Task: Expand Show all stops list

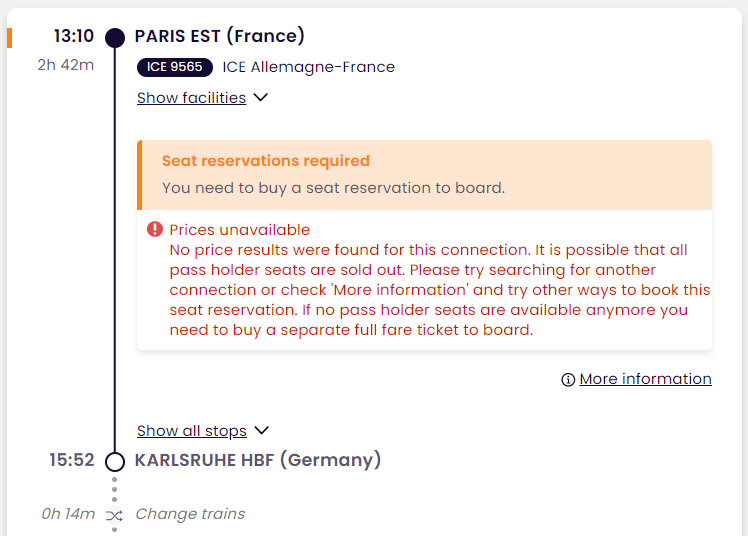Action: pos(192,431)
